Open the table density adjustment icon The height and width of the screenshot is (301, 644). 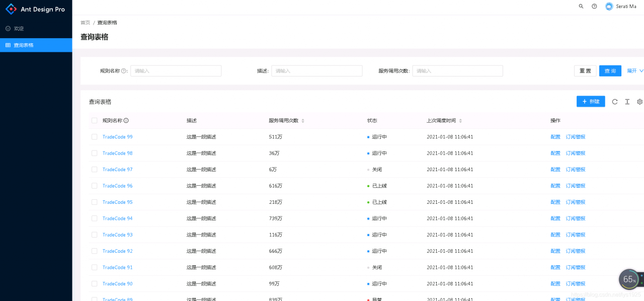pos(627,102)
